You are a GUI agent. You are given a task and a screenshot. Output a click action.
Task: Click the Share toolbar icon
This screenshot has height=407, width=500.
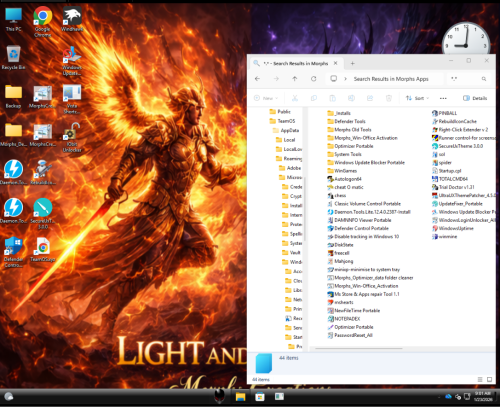coord(370,98)
